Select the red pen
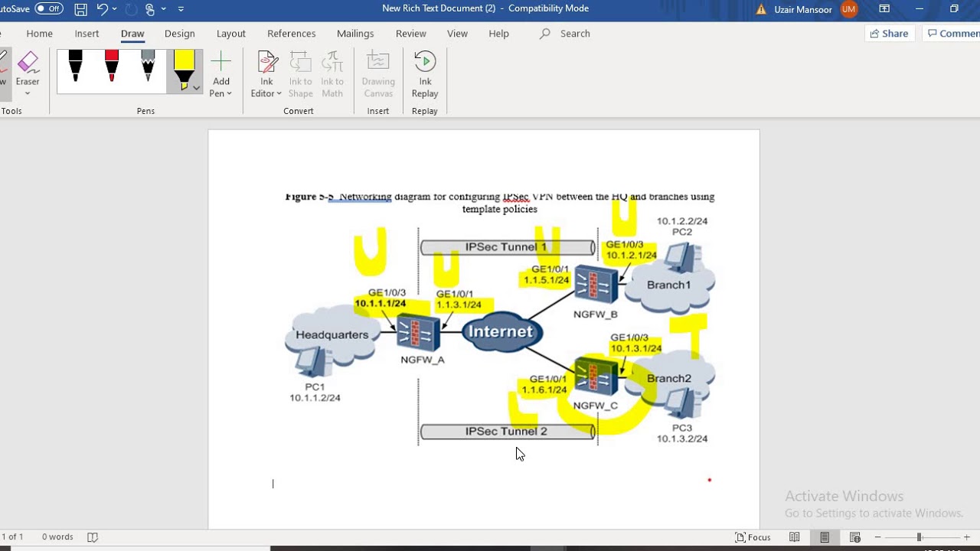 click(112, 67)
